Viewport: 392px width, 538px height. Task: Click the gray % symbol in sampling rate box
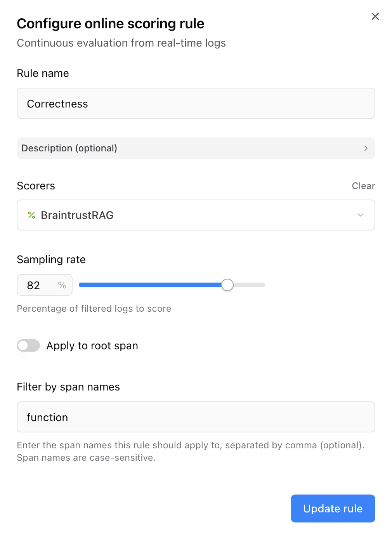pos(61,285)
